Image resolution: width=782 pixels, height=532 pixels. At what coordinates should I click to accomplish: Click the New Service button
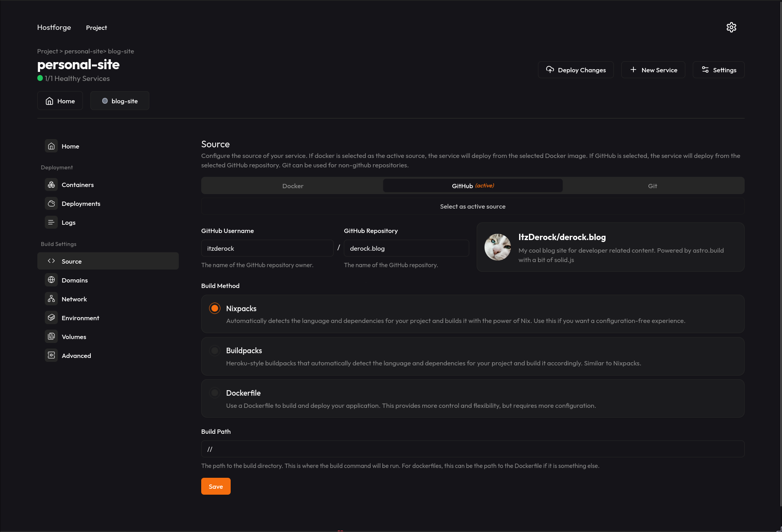[x=653, y=70]
